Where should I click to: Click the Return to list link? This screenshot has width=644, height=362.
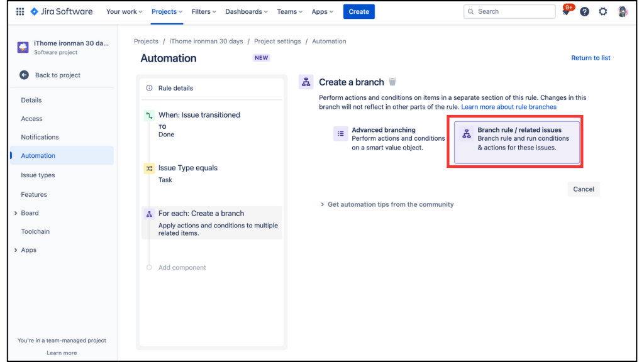[x=590, y=58]
